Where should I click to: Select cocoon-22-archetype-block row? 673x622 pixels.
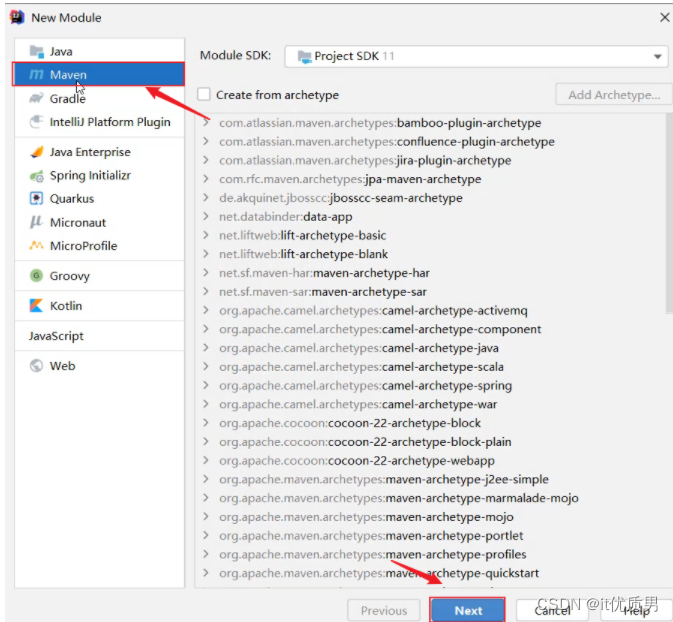pyautogui.click(x=431, y=423)
